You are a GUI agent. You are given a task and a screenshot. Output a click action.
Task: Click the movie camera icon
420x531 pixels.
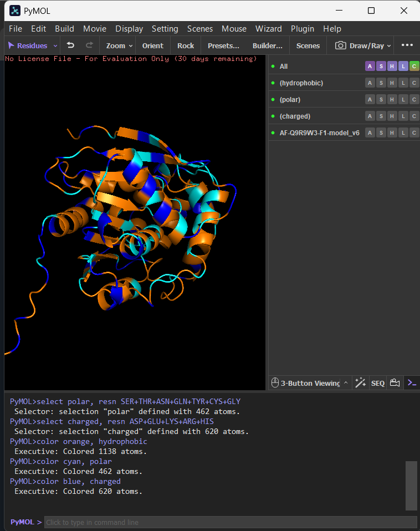pyautogui.click(x=395, y=383)
